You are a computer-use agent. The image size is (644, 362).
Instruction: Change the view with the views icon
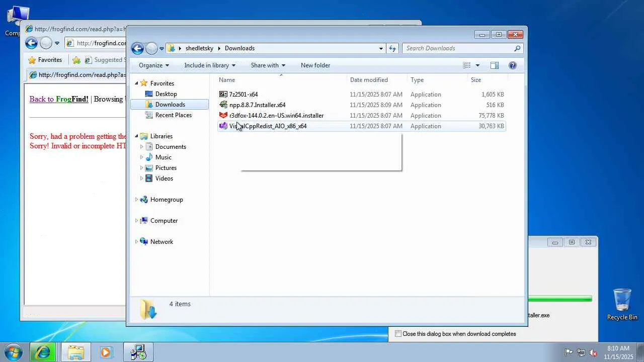click(x=467, y=65)
